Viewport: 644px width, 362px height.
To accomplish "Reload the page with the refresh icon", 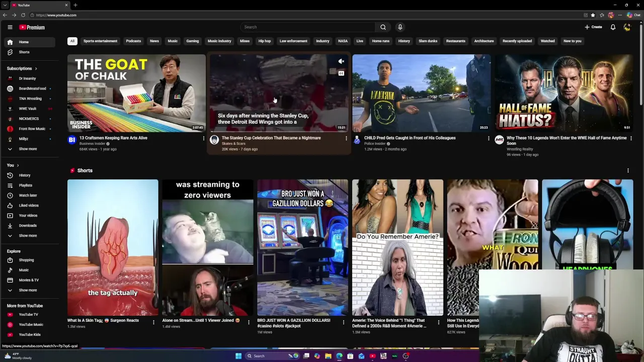I will point(23,15).
